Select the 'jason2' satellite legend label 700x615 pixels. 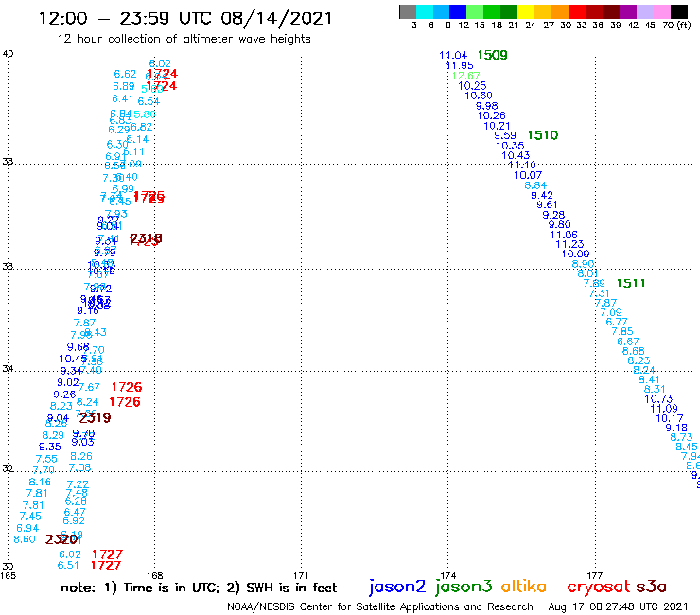click(x=397, y=587)
